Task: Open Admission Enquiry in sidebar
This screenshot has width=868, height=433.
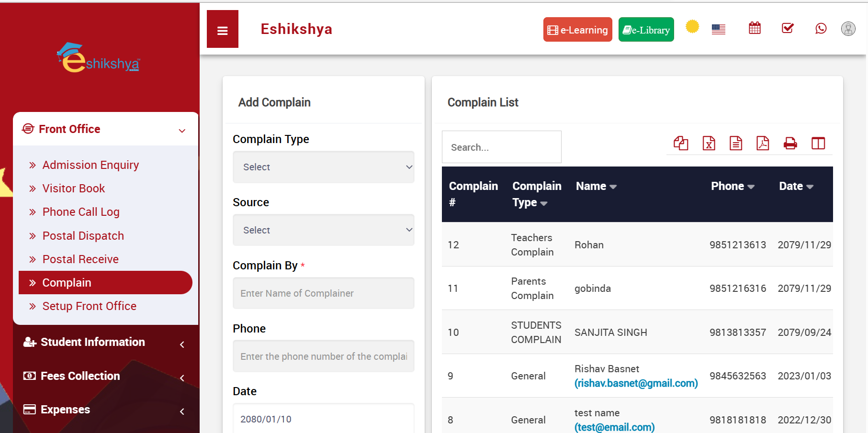Action: 90,165
